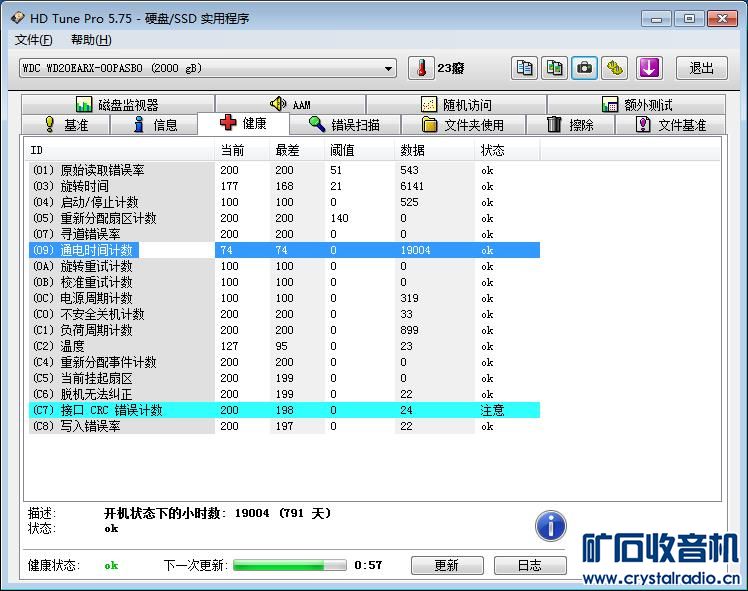Click the description text 19004 (791 天)

[x=283, y=513]
